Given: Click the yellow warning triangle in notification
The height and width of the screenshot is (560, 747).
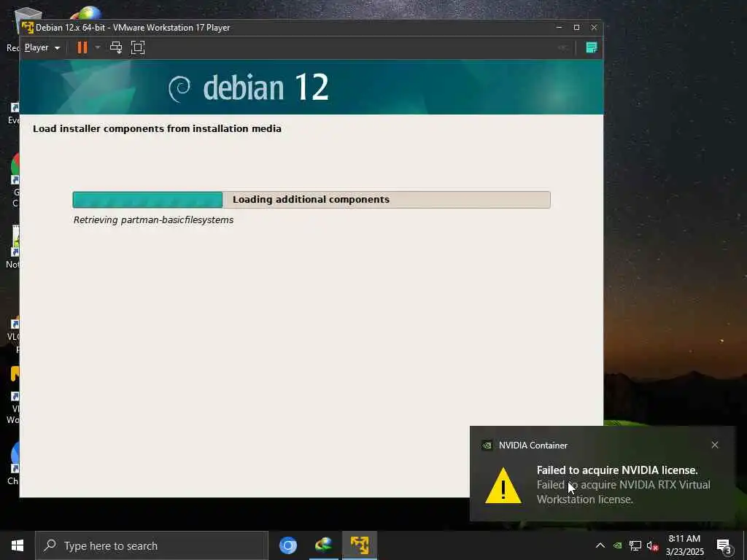Looking at the screenshot, I should 503,486.
